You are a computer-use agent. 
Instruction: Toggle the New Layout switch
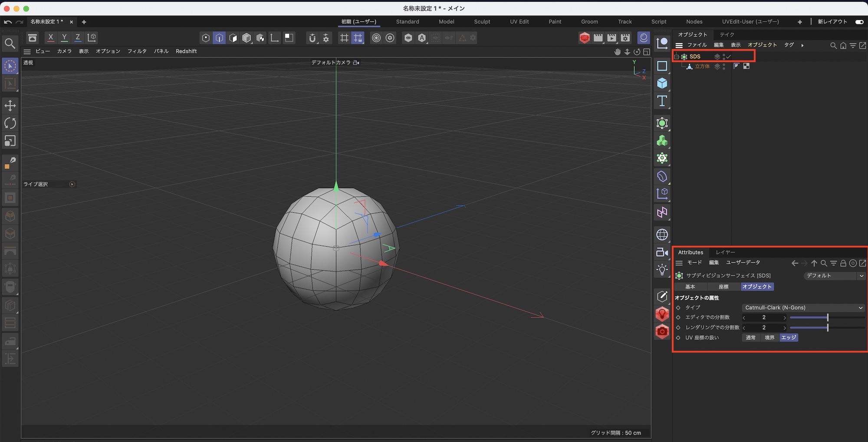859,22
